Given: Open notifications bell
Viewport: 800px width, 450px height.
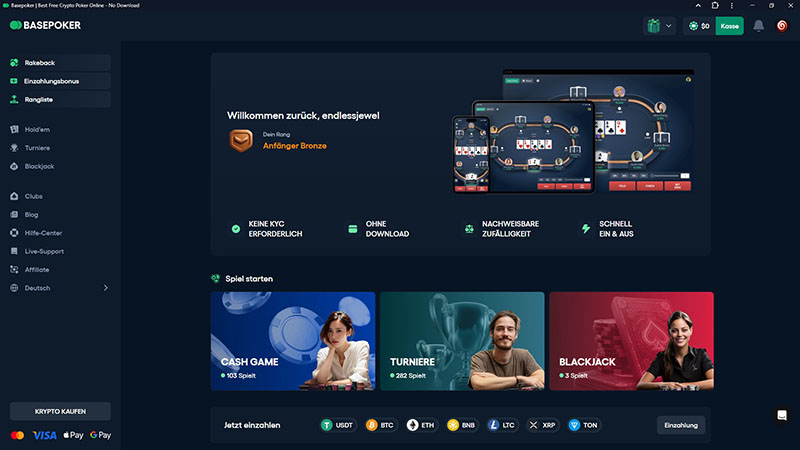Looking at the screenshot, I should 759,26.
